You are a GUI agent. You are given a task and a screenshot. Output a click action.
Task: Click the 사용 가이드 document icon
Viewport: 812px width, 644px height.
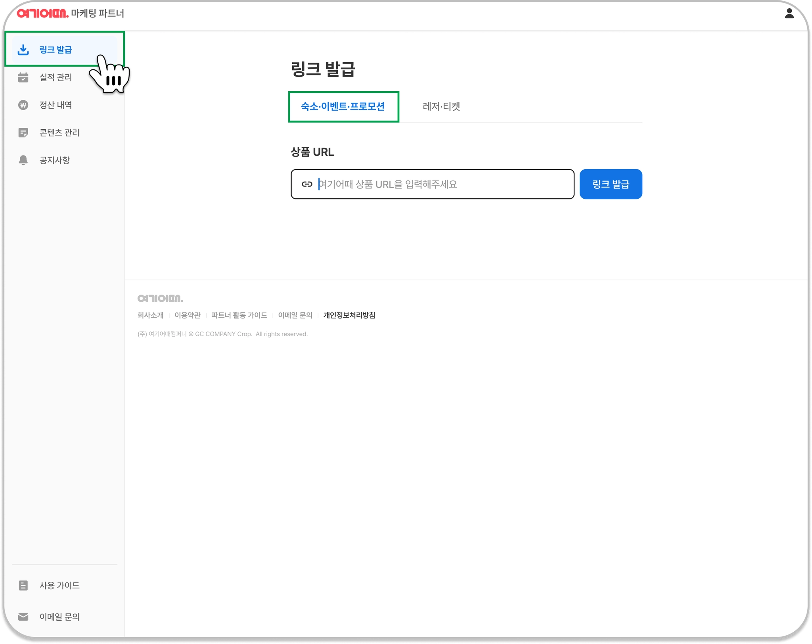click(x=23, y=585)
